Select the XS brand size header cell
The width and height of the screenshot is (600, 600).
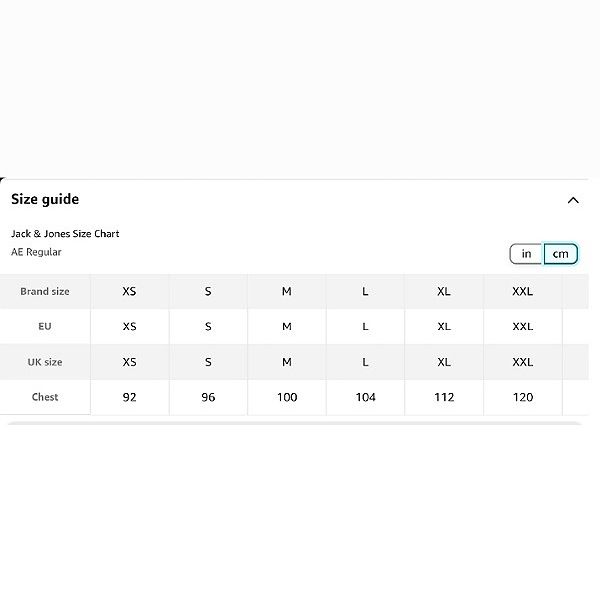pos(130,291)
